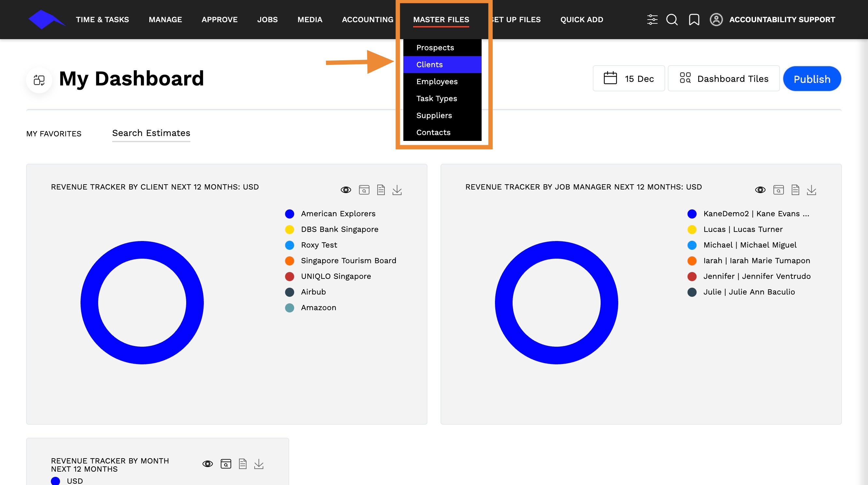Click the Singapore Tourism Board orange legend dot
The width and height of the screenshot is (868, 485).
[x=290, y=261]
